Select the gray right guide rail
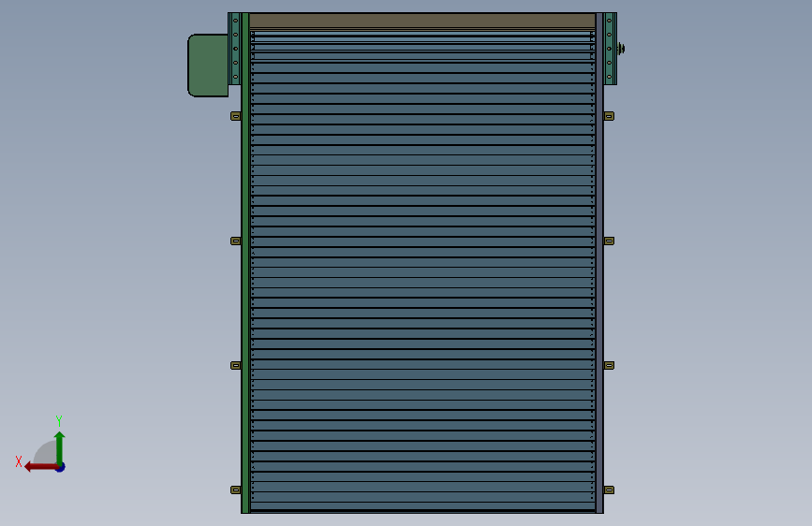This screenshot has width=812, height=526. (x=599, y=263)
